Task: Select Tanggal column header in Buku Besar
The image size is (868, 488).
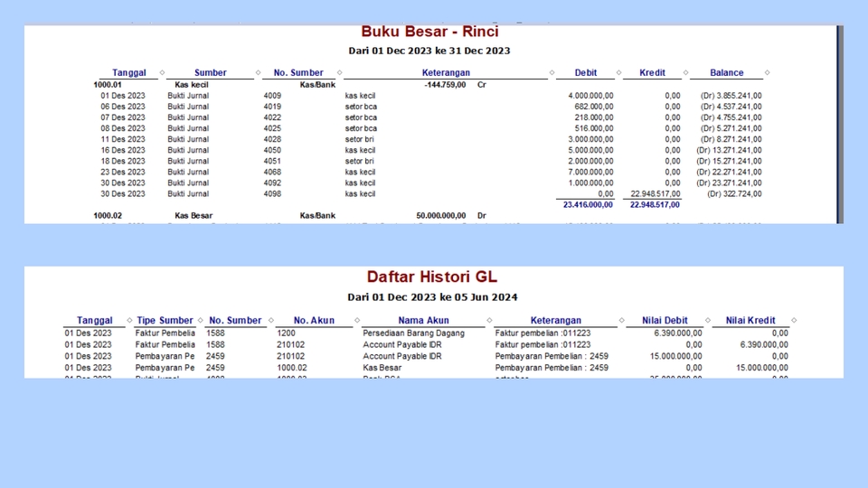Action: coord(129,72)
